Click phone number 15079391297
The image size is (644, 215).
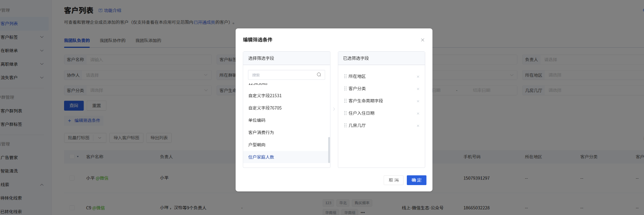click(477, 178)
